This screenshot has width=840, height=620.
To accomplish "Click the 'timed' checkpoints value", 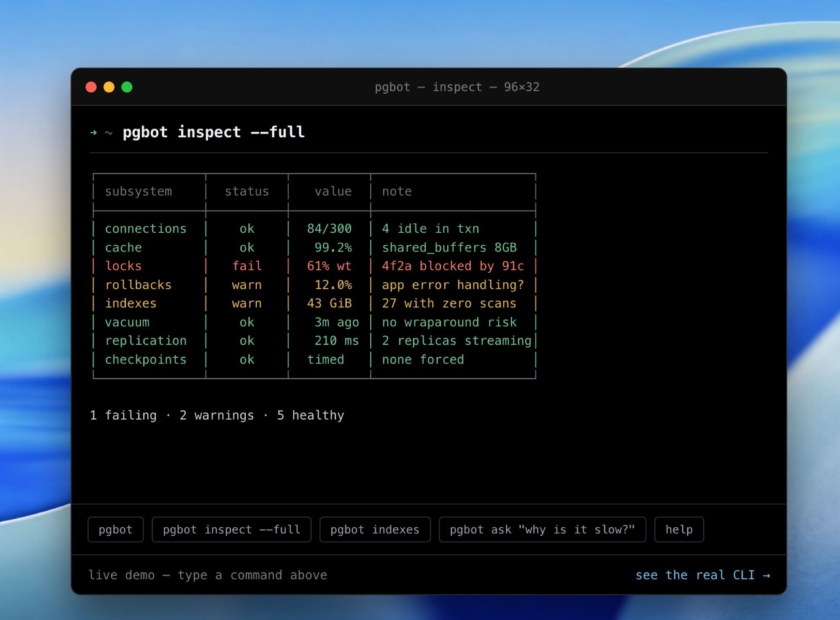I will coord(325,360).
